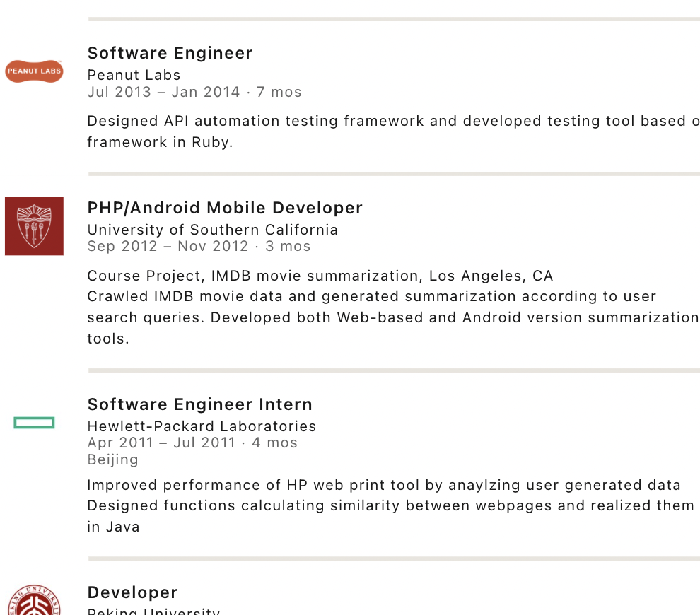Open the PHP/Android Mobile Developer title

tap(225, 208)
